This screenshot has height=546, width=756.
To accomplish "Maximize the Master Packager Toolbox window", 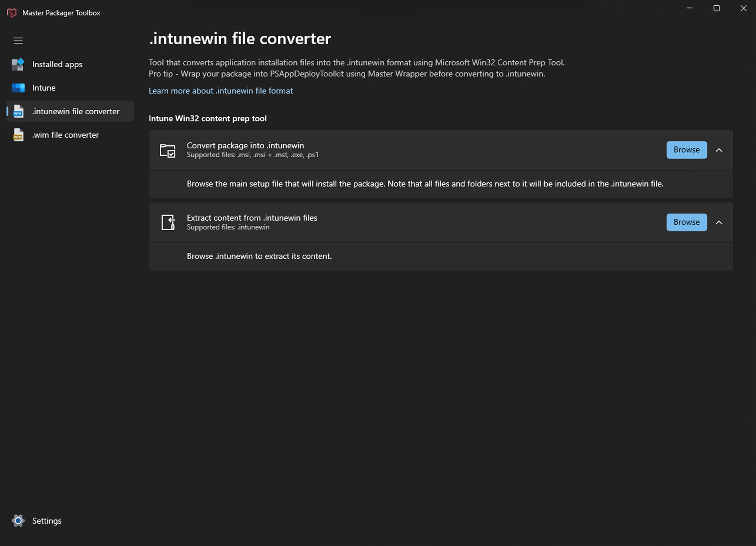I will click(716, 8).
